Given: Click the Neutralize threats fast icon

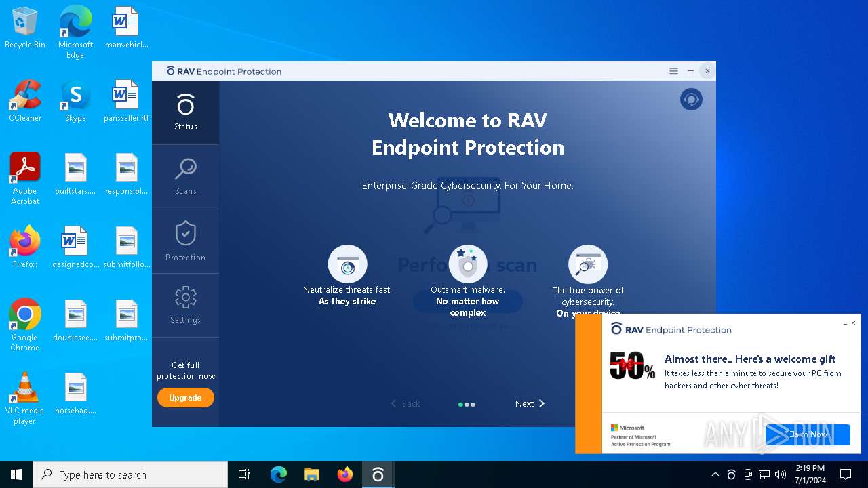Looking at the screenshot, I should point(347,264).
